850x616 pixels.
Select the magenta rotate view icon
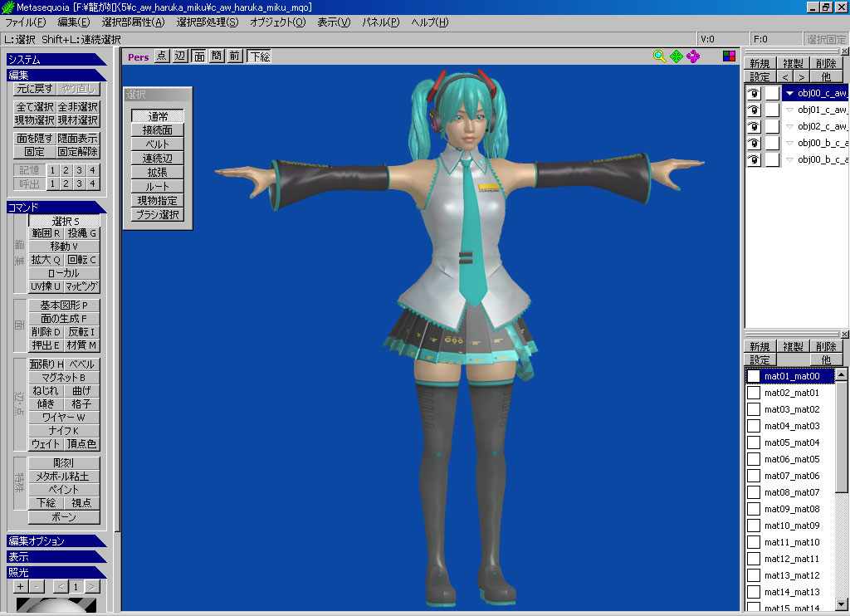click(x=693, y=56)
